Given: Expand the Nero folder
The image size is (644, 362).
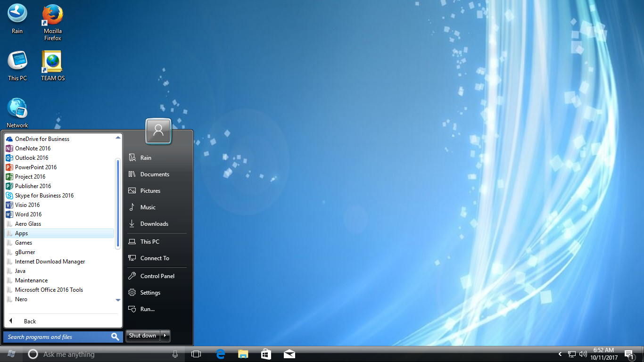Looking at the screenshot, I should pyautogui.click(x=59, y=299).
